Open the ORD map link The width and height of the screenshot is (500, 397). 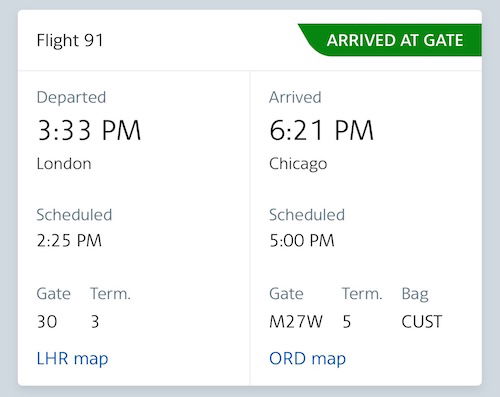(307, 359)
